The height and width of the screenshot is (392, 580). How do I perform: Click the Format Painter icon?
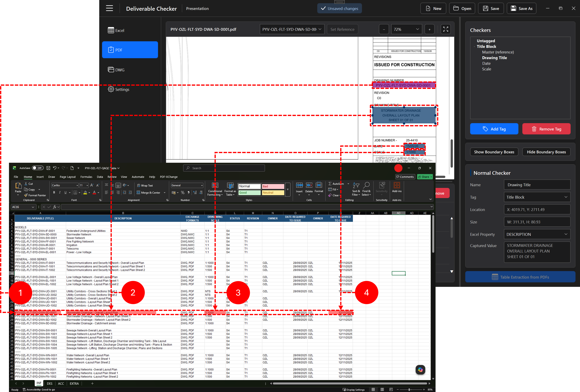click(26, 195)
